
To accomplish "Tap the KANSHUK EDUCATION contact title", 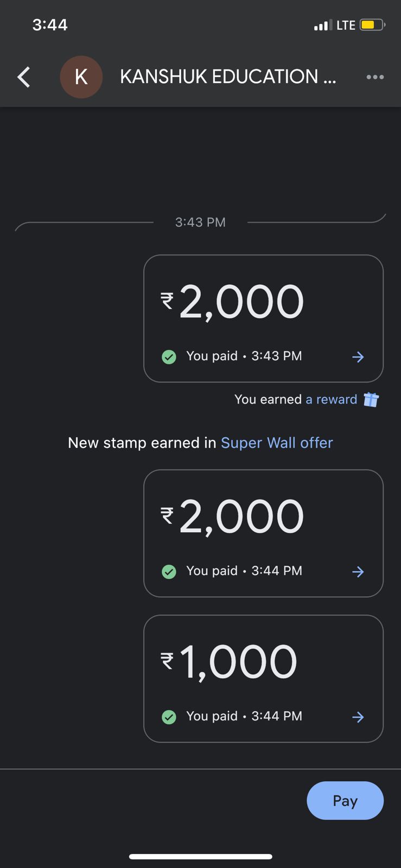I will (228, 77).
